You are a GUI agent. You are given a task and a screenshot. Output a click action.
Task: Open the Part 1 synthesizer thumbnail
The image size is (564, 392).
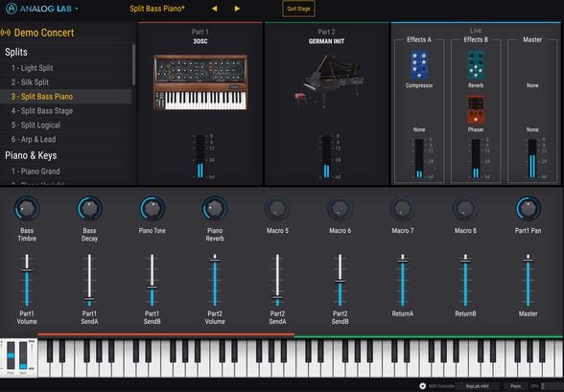[200, 82]
